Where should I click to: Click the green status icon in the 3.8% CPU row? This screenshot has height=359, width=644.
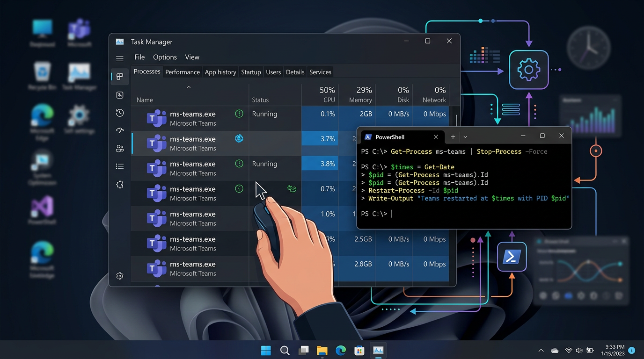(239, 164)
